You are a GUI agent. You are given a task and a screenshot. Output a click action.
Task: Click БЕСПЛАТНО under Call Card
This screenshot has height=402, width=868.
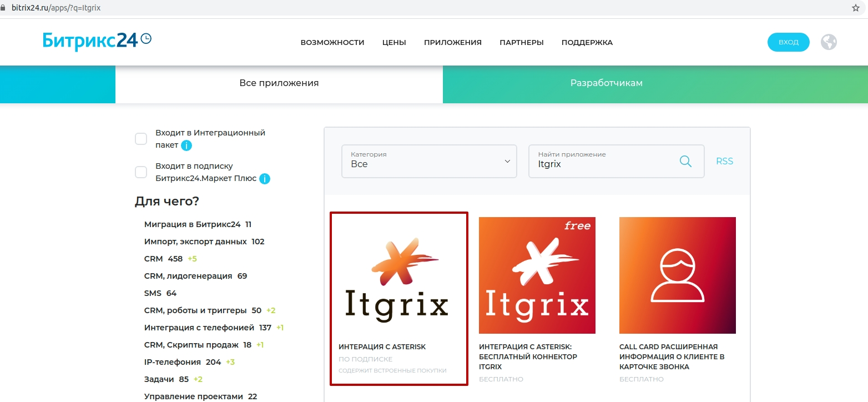coord(642,379)
